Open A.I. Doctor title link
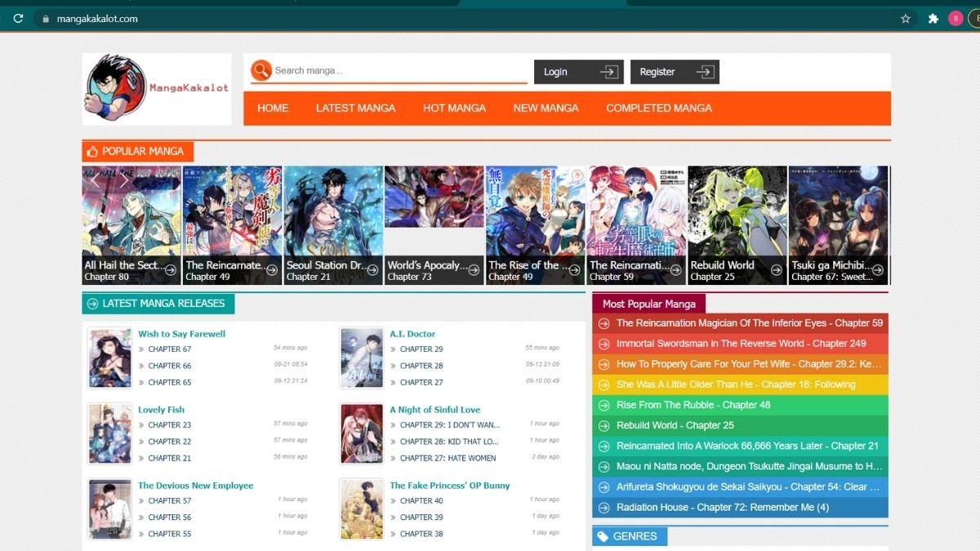This screenshot has height=551, width=980. 412,334
